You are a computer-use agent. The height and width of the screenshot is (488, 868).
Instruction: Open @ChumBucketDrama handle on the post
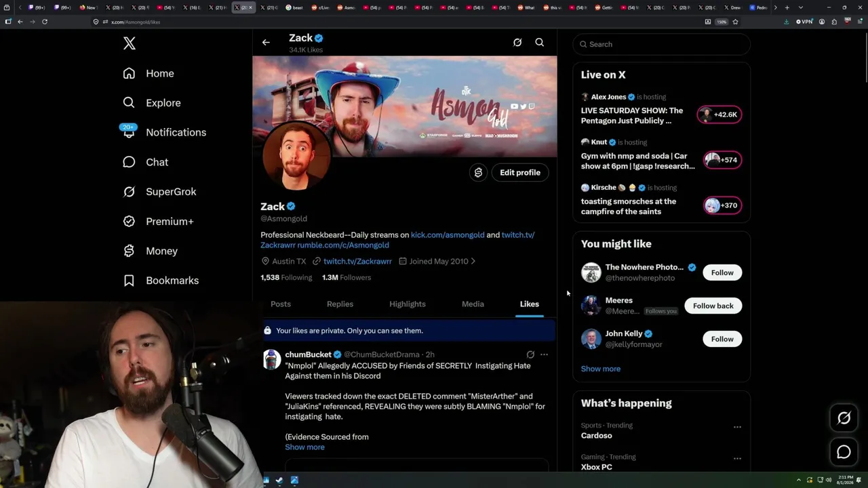[382, 354]
